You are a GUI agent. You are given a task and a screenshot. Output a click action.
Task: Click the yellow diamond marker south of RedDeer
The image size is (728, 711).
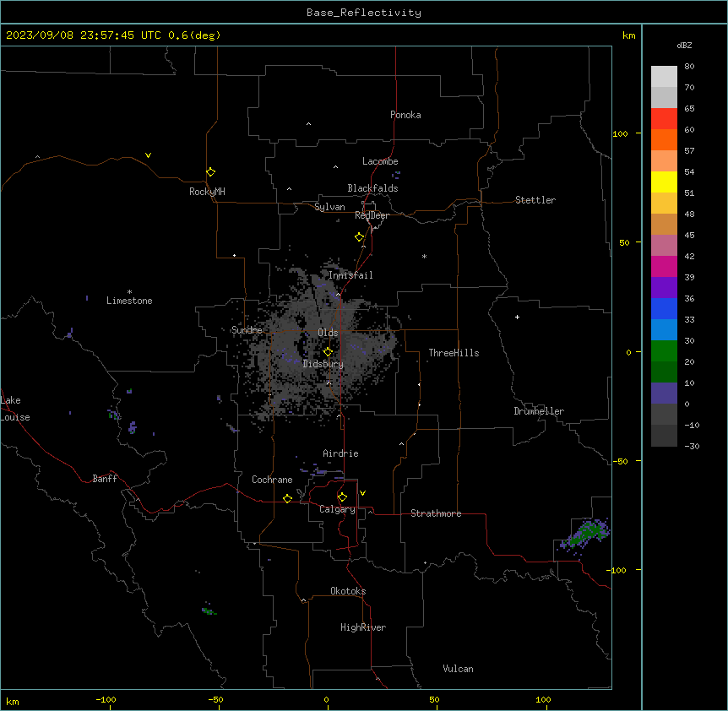coord(360,237)
